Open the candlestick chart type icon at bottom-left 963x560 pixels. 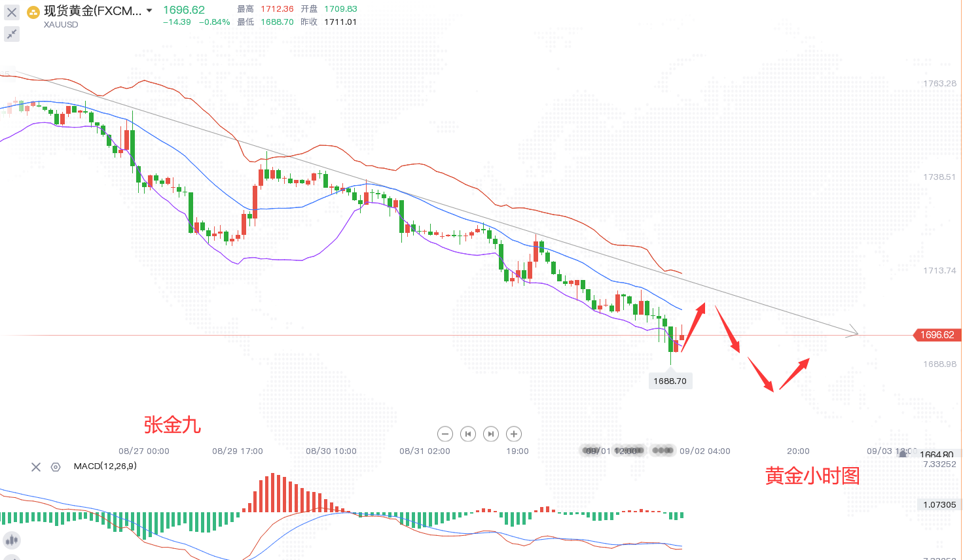click(11, 540)
